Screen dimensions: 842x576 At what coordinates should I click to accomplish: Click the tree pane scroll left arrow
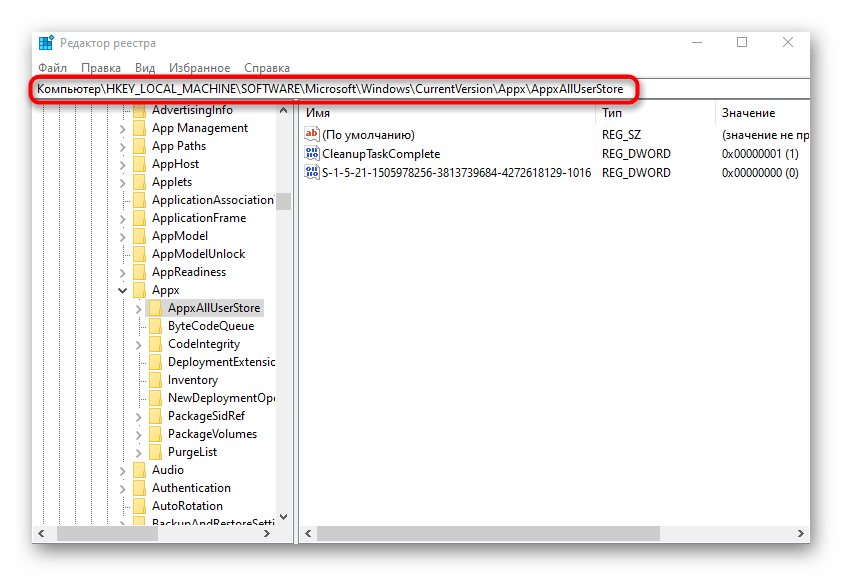[x=41, y=534]
